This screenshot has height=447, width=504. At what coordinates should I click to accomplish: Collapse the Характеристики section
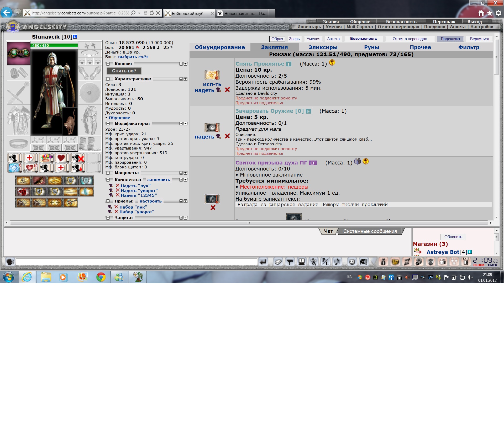coord(108,79)
